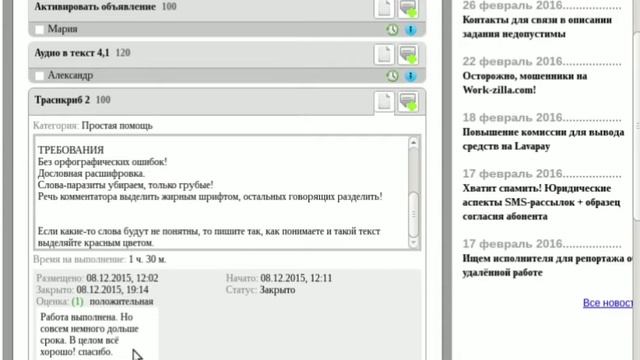This screenshot has width=640, height=360.
Task: Open chat icon for Аудио в текст 4,1
Action: 408,54
